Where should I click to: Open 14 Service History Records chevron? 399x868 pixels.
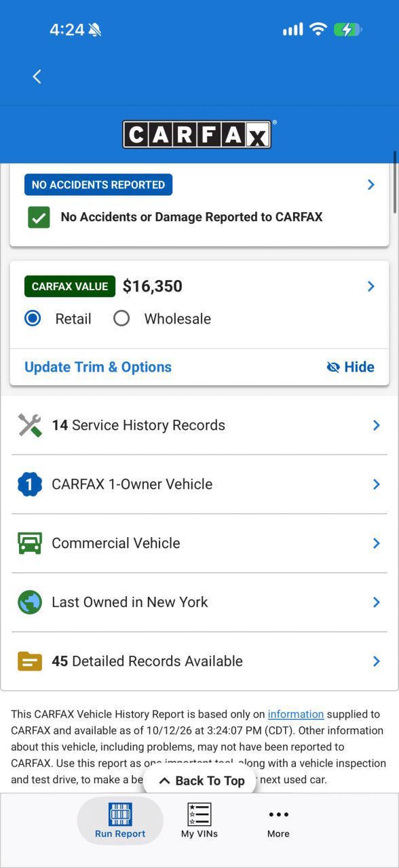376,425
